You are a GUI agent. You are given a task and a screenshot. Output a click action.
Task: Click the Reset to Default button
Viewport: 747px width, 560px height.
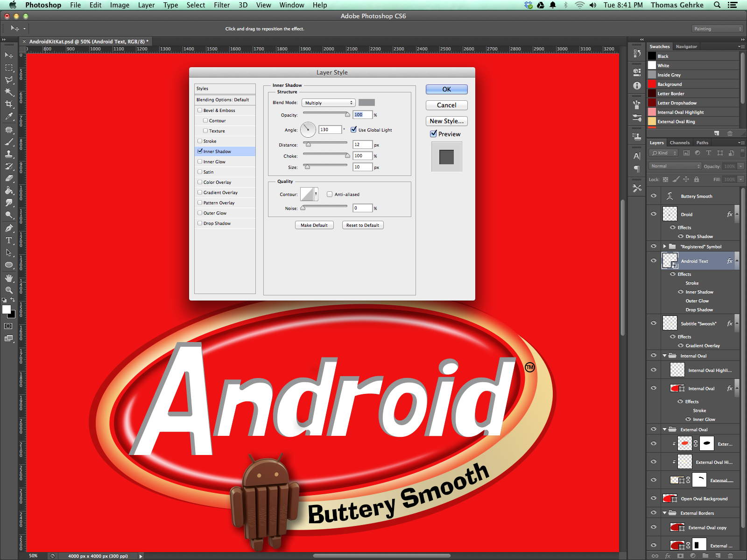click(x=363, y=225)
